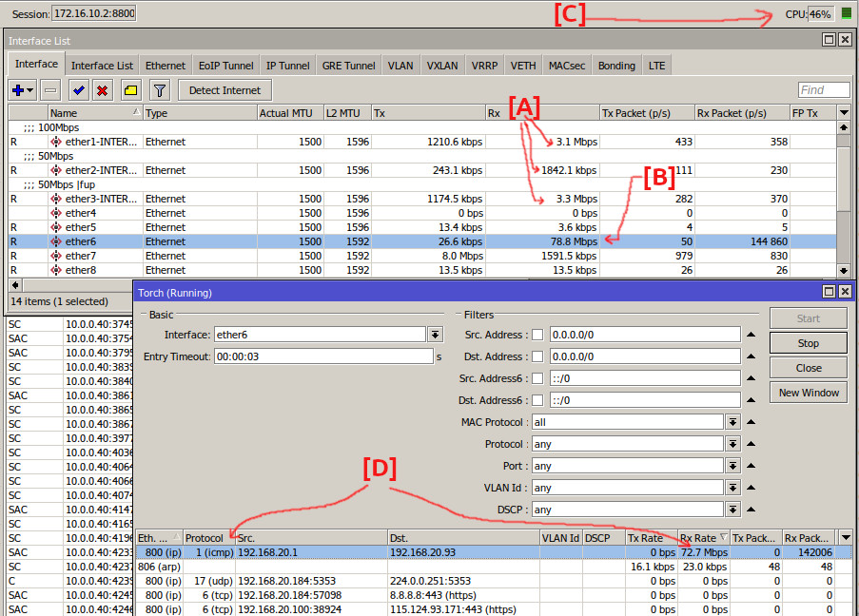The width and height of the screenshot is (859, 616).
Task: Click the ether7 interface icon
Action: coord(56,256)
